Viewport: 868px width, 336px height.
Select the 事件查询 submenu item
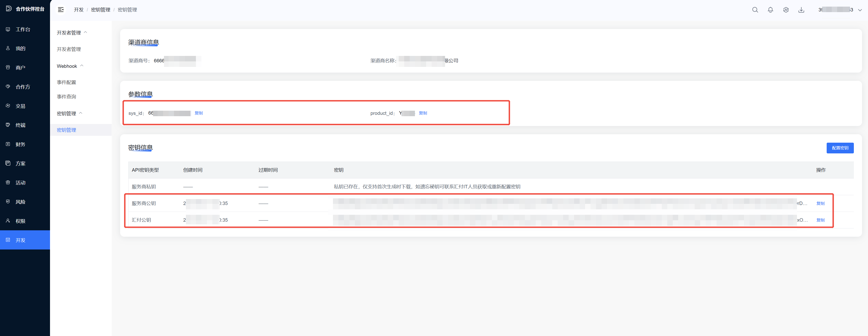(x=66, y=97)
